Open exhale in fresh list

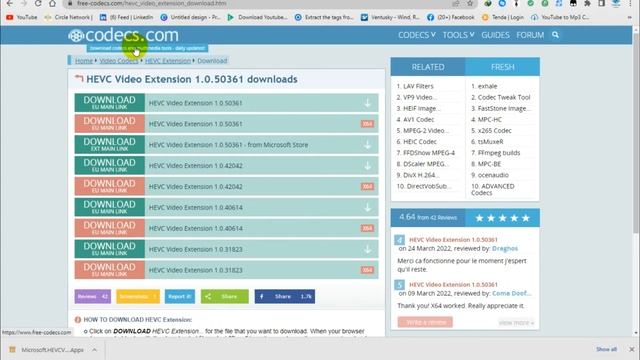tap(487, 87)
